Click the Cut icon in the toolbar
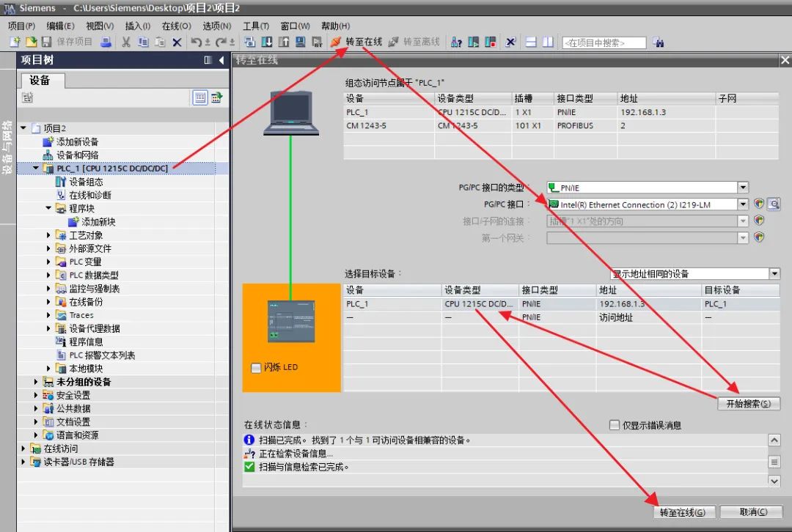This screenshot has height=532, width=792. point(125,42)
